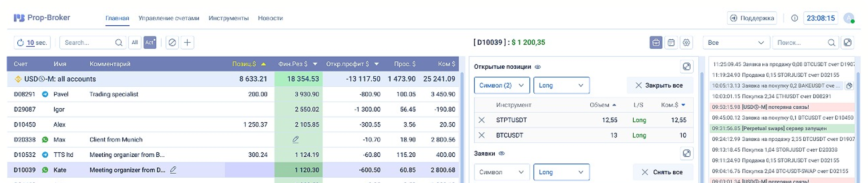Open the Long dropdown under Заявки
Screen dimensions: 868x183
tap(561, 172)
